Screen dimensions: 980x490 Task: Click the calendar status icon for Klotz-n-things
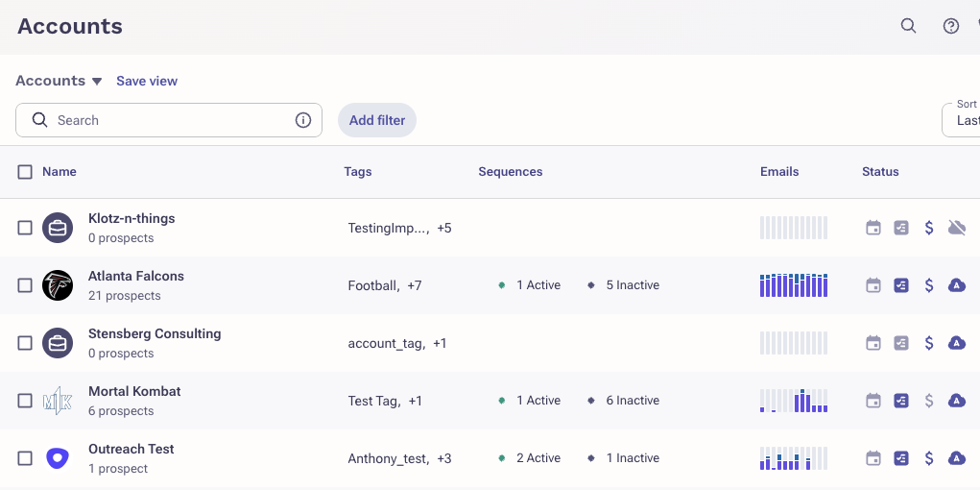coord(873,228)
